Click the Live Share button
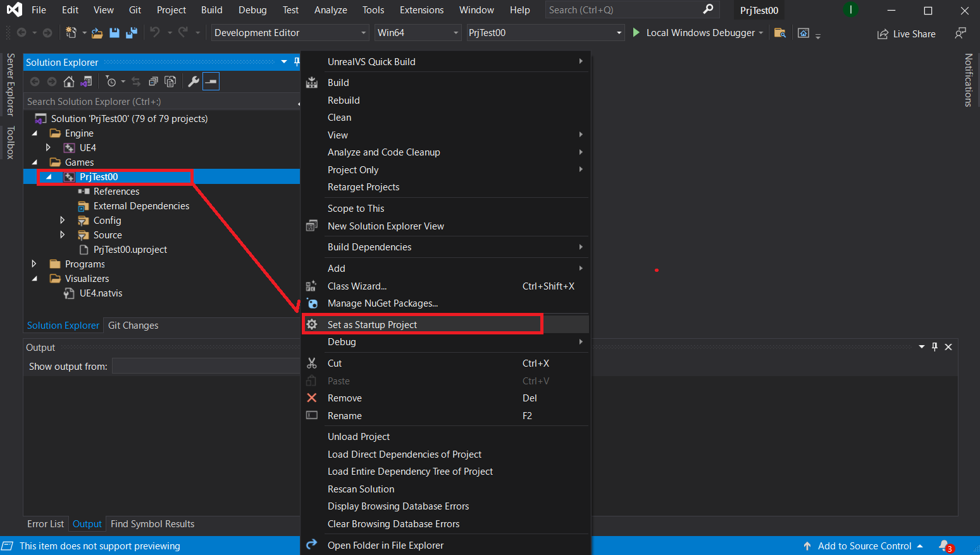The width and height of the screenshot is (980, 555). pos(907,34)
